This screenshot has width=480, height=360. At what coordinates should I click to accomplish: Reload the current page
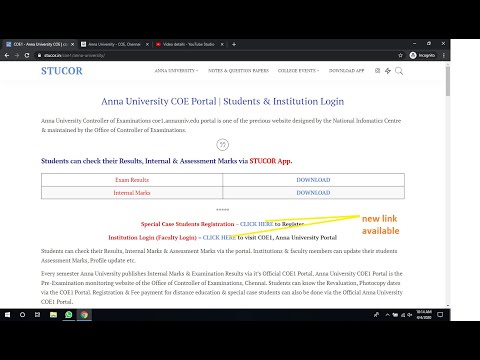(27, 55)
